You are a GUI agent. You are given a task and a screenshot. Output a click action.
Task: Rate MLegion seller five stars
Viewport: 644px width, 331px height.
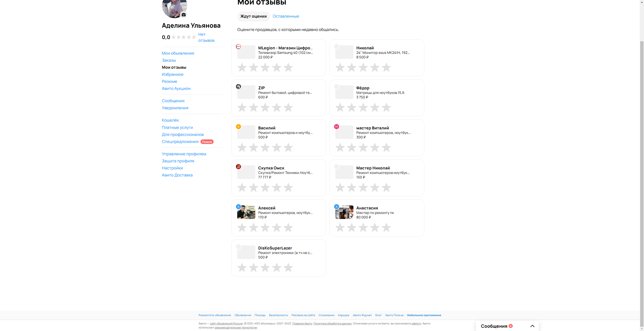click(288, 67)
